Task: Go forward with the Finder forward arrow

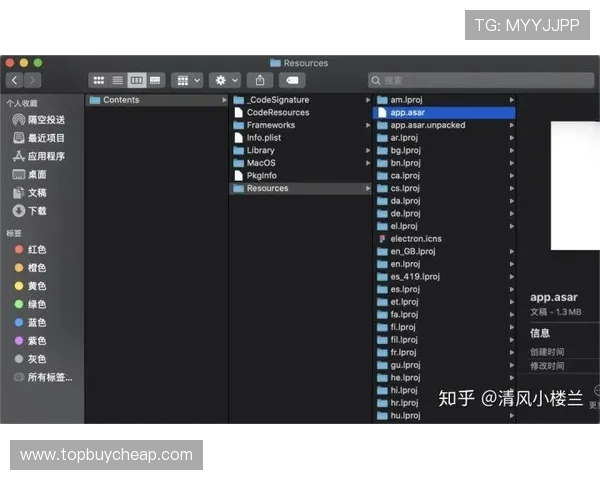Action: click(32, 80)
